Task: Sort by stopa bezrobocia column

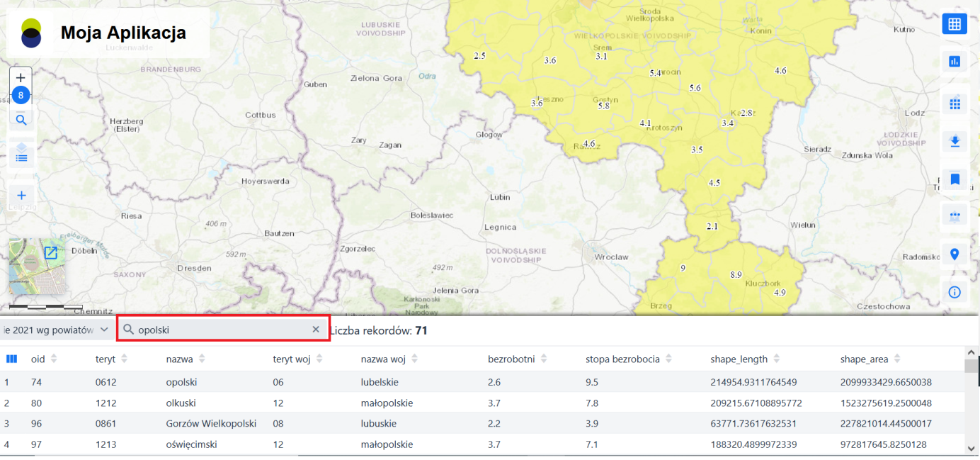Action: point(668,359)
